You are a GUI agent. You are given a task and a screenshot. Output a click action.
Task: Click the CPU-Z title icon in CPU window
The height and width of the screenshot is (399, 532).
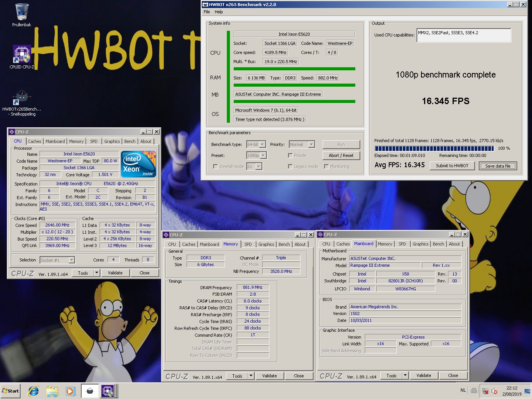[11, 132]
